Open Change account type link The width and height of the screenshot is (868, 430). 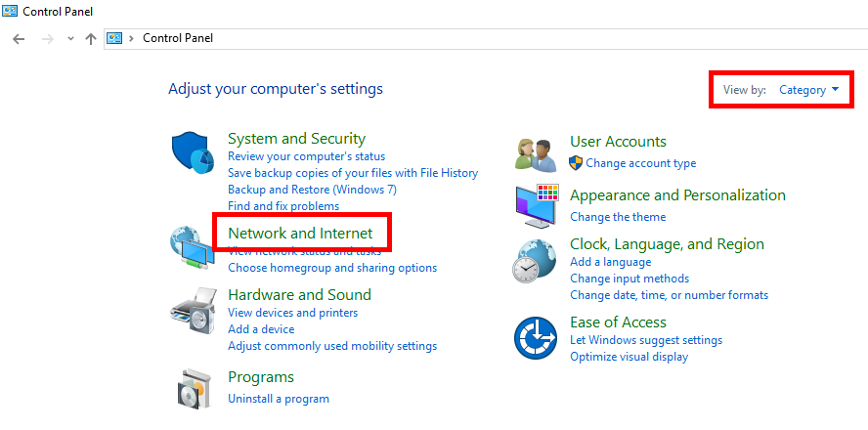640,163
